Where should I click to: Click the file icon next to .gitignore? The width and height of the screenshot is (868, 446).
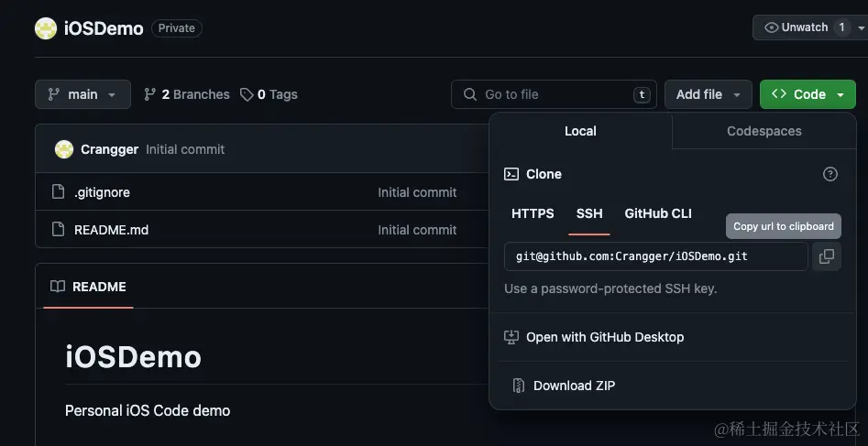[59, 192]
